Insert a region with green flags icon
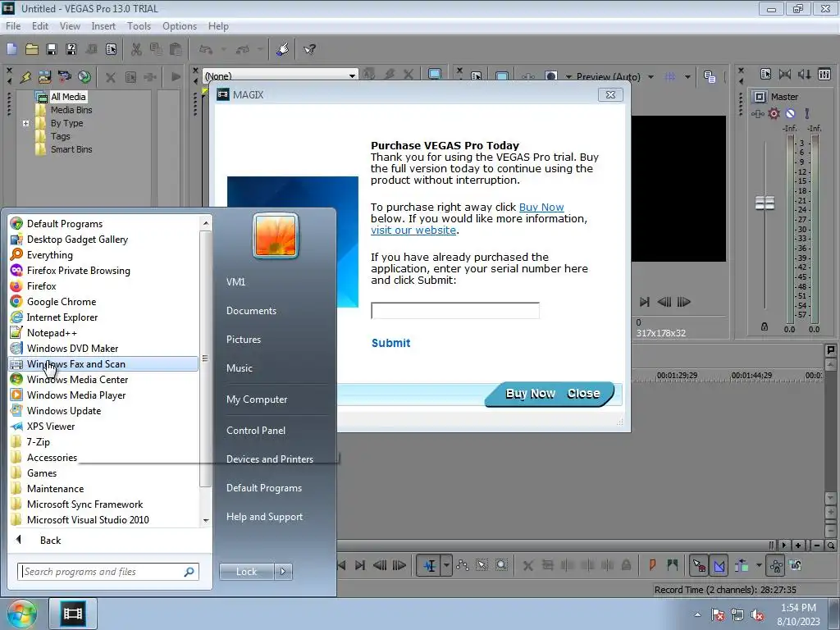Image resolution: width=840 pixels, height=630 pixels. pyautogui.click(x=673, y=565)
